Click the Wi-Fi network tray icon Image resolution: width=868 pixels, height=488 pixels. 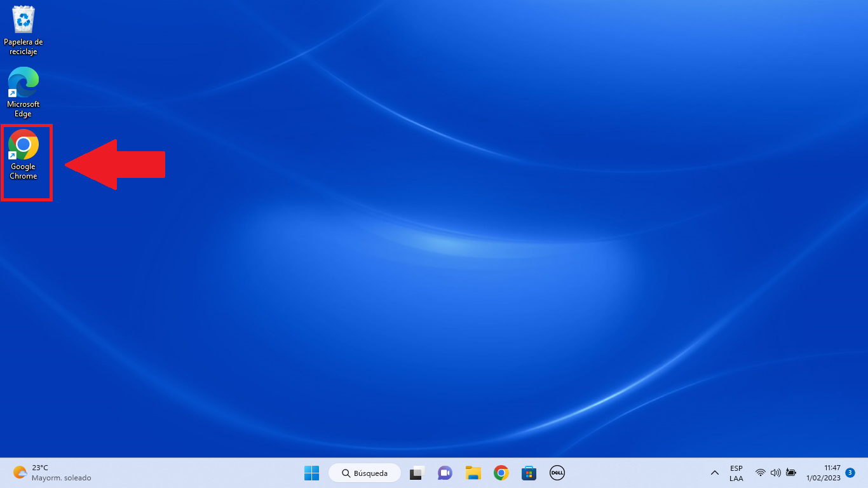pyautogui.click(x=761, y=473)
